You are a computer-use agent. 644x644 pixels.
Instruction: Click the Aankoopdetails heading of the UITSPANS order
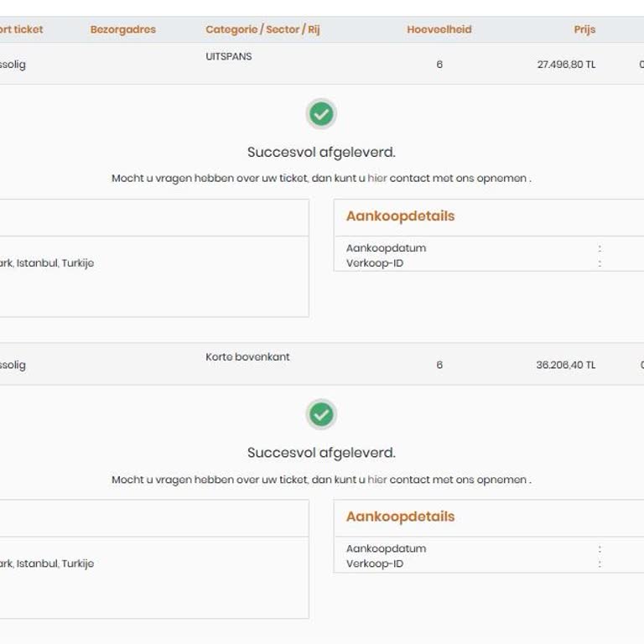[400, 216]
